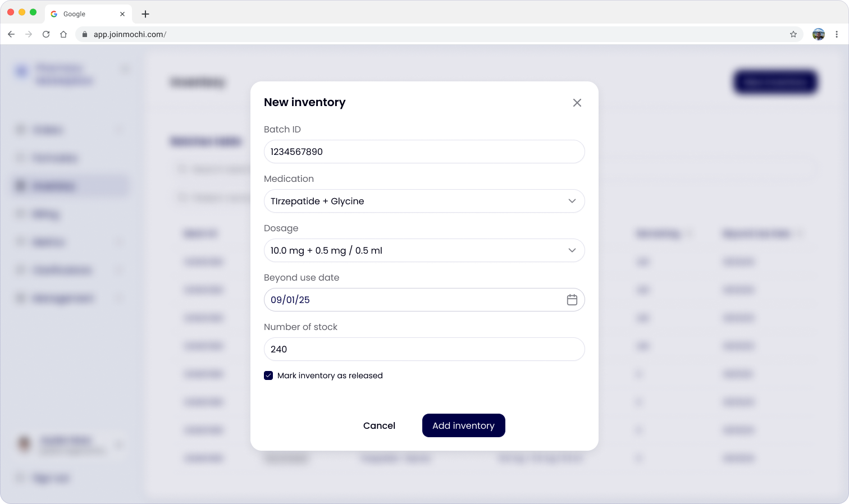
Task: Close the New inventory dialog
Action: [577, 103]
